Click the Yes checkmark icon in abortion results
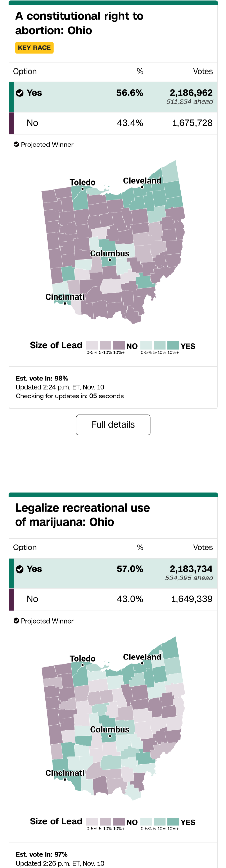Image resolution: width=226 pixels, height=868 pixels. pos(20,93)
